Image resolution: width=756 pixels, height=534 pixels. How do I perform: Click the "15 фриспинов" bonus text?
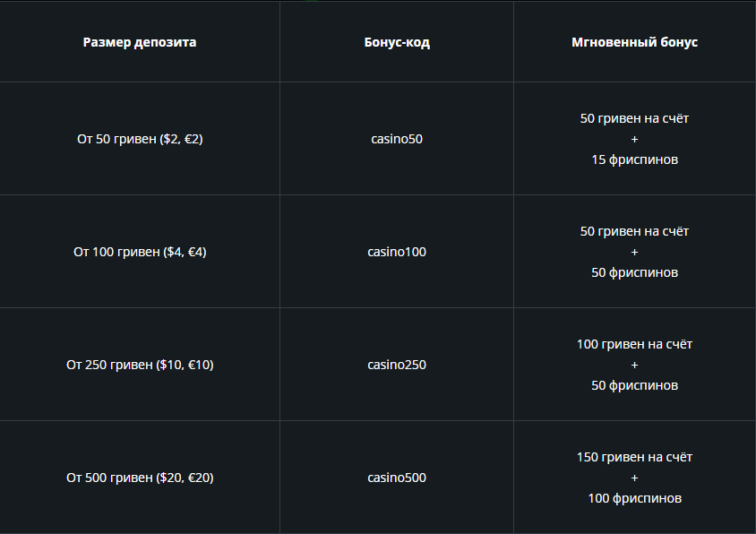tap(634, 159)
